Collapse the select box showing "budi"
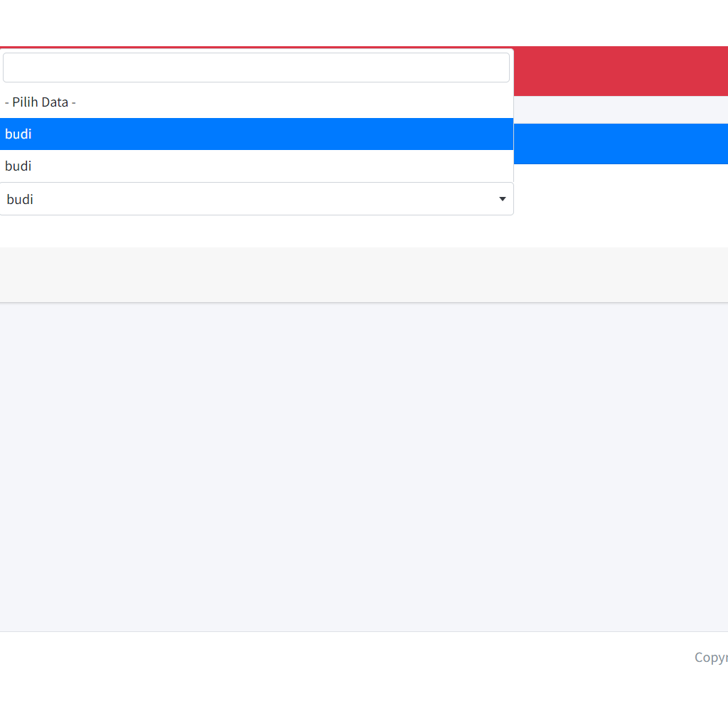Screen dimensions: 728x728 pyautogui.click(x=256, y=199)
